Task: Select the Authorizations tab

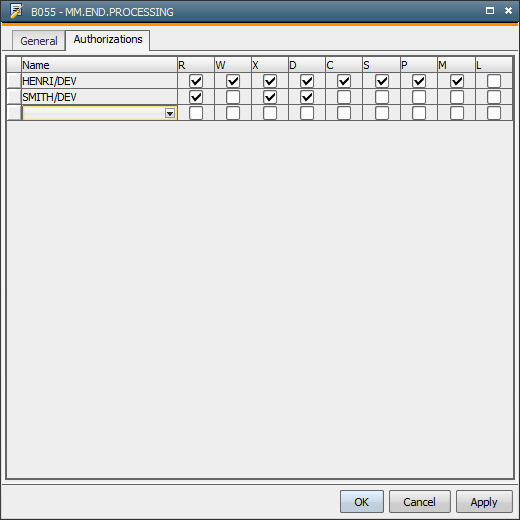Action: (x=108, y=40)
